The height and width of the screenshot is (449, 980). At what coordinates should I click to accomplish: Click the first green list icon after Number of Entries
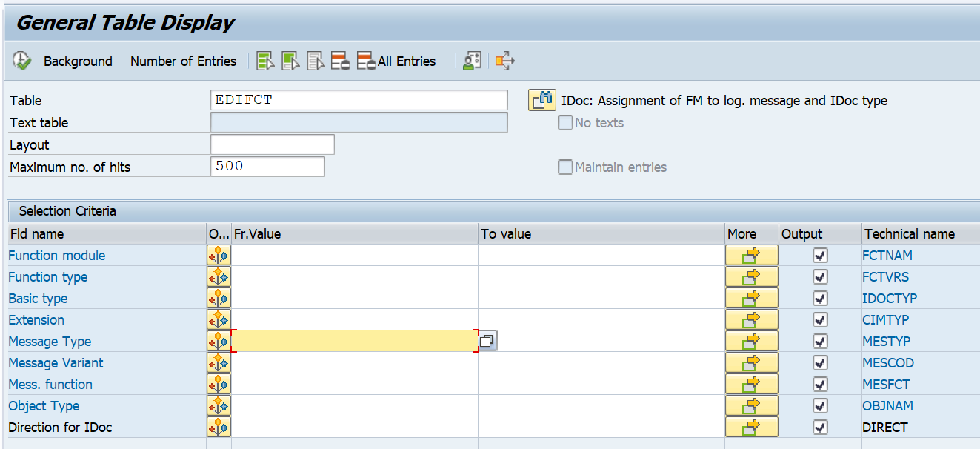click(x=264, y=61)
